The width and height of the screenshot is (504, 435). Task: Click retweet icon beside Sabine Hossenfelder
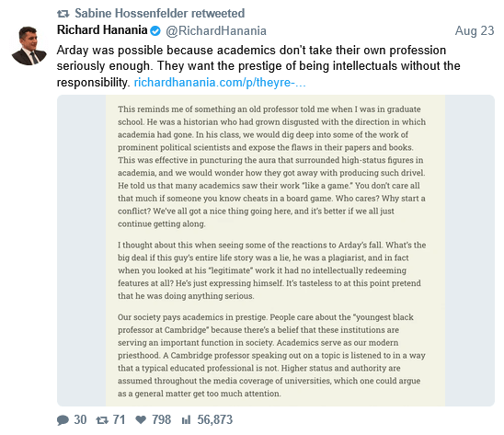[63, 14]
